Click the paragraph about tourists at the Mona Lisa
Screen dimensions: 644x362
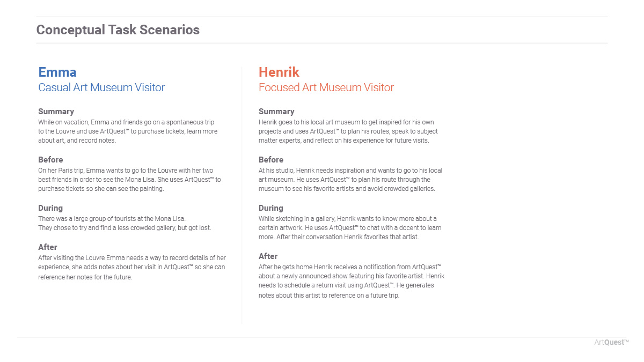tap(125, 223)
